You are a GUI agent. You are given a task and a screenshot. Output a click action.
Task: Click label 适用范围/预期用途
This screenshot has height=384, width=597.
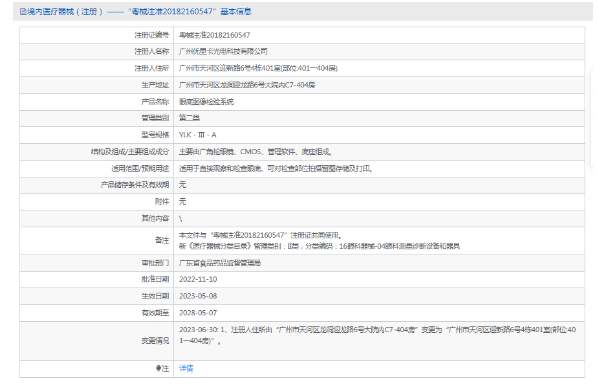140,168
